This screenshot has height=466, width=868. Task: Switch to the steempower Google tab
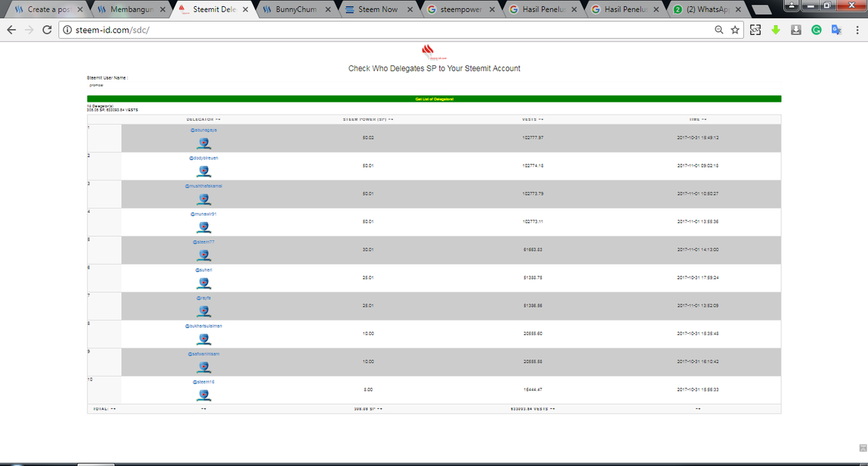tap(460, 9)
